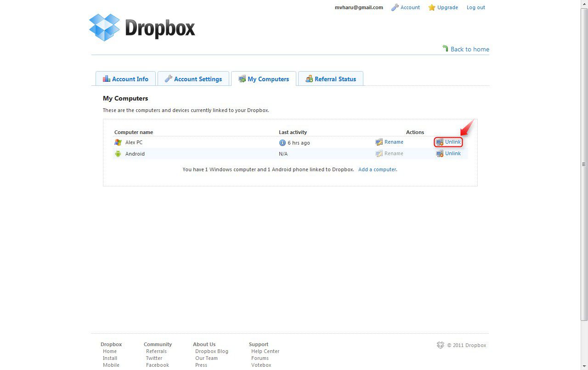This screenshot has height=370, width=588.
Task: Click the Support footer heading
Action: coord(259,344)
